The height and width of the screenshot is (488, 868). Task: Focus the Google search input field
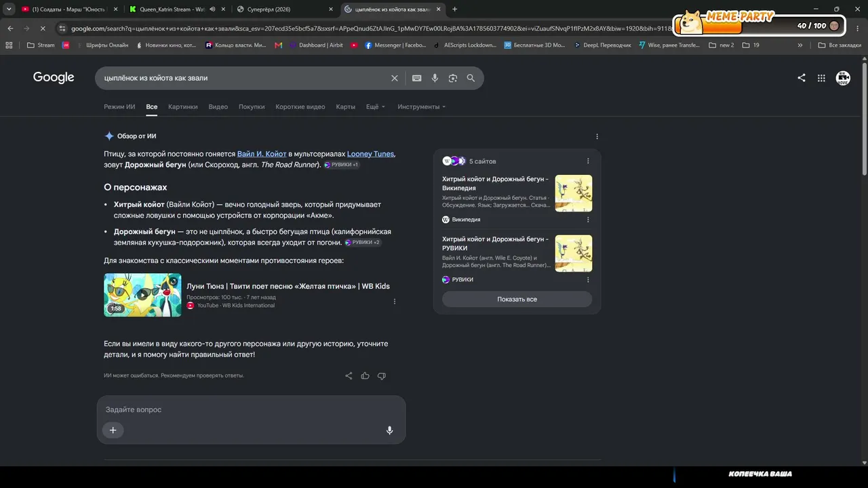[244, 78]
